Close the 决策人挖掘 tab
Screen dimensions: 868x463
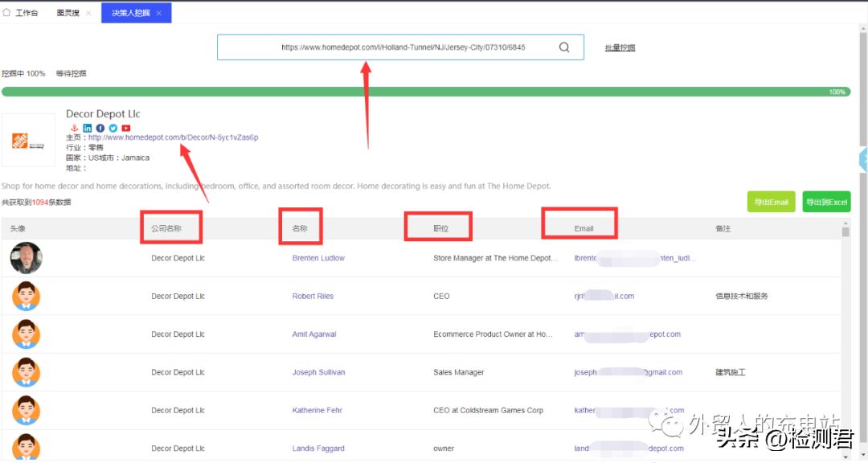tap(159, 13)
